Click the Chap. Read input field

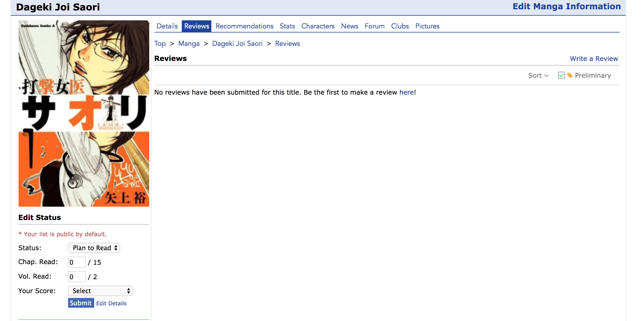[77, 262]
